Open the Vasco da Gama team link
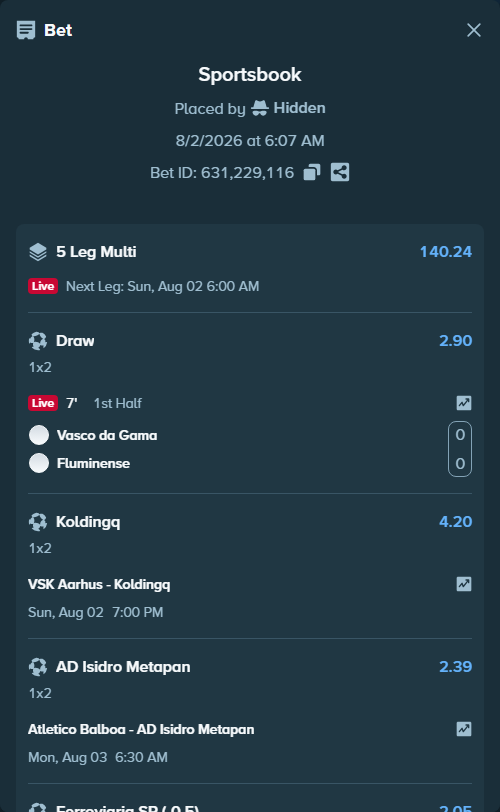Image resolution: width=500 pixels, height=812 pixels. click(x=107, y=436)
